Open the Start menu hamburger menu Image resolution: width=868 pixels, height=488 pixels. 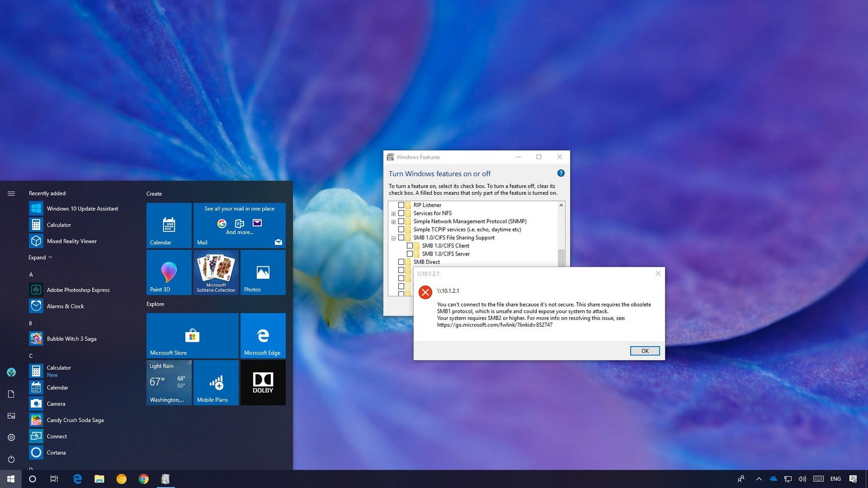click(x=11, y=193)
